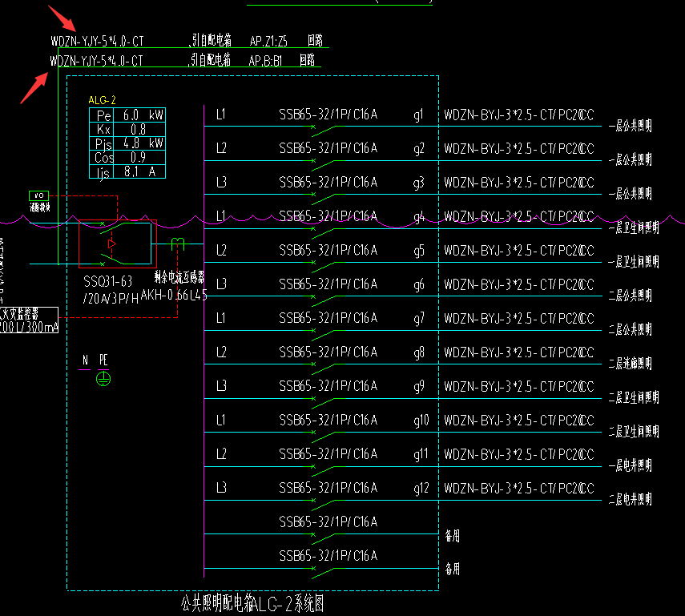Select the Kx 0.8 table row
Image resolution: width=685 pixels, height=616 pixels.
point(127,129)
